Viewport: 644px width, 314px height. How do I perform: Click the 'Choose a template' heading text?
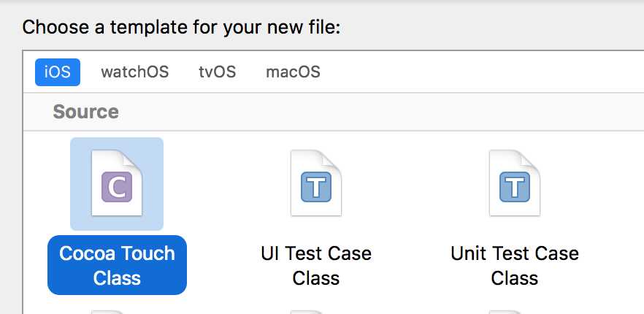click(181, 28)
